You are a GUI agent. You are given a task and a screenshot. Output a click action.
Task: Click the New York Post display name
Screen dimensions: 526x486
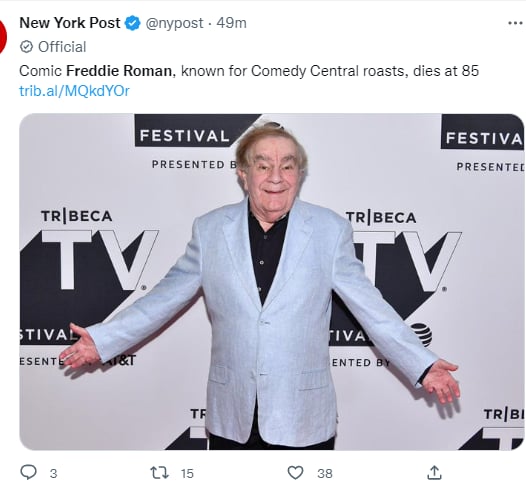tap(70, 23)
